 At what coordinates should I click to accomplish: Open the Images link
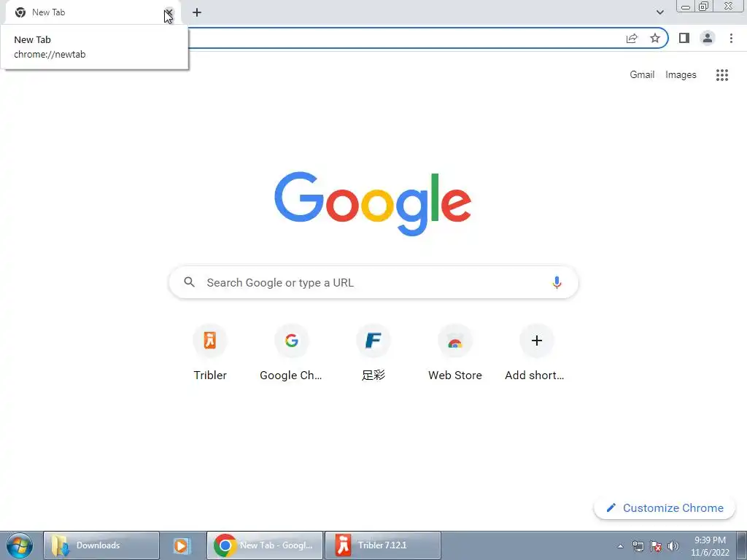681,75
